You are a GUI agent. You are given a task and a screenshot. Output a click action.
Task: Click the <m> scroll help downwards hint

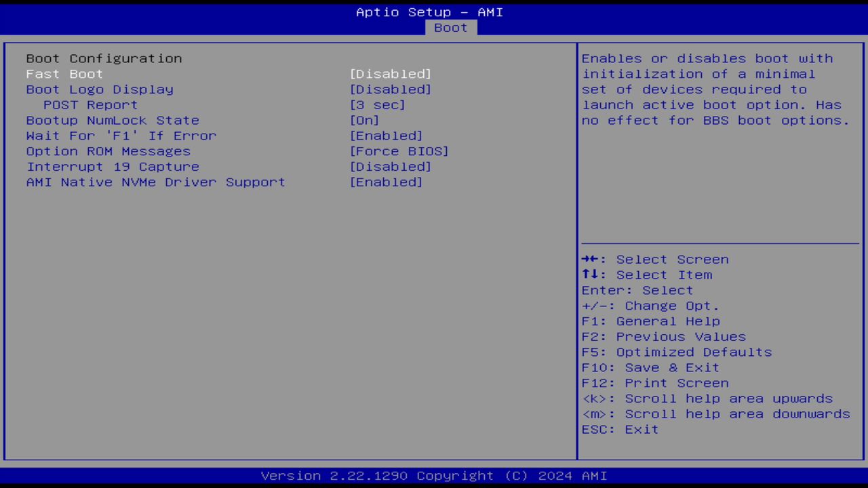[x=715, y=414]
